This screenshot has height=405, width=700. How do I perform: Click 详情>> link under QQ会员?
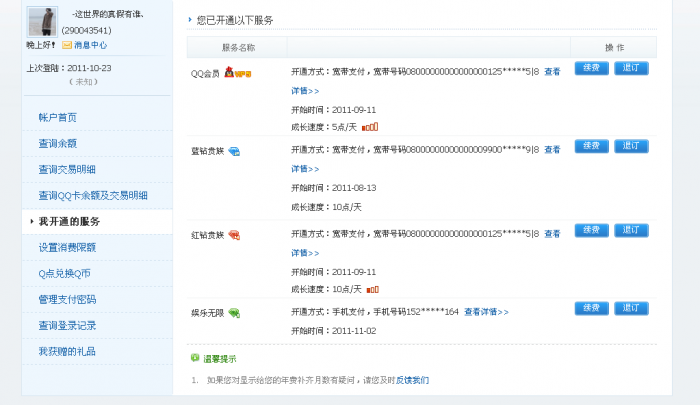click(305, 91)
